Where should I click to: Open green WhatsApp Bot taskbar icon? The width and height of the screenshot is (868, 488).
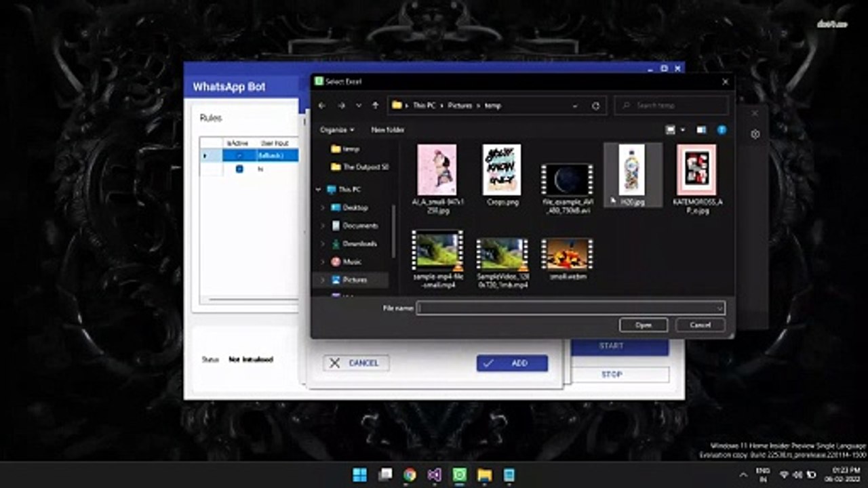pos(460,474)
